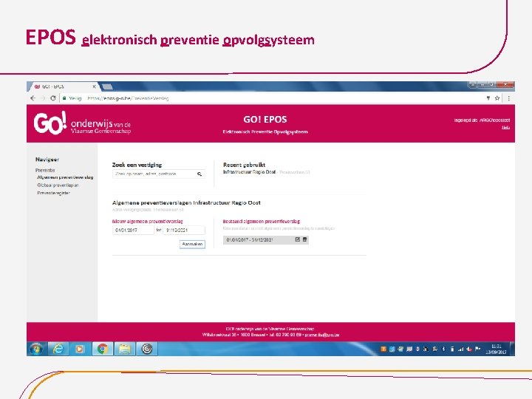The image size is (532, 399).
Task: Click the end date field 31/12/2021
Action: pos(184,230)
